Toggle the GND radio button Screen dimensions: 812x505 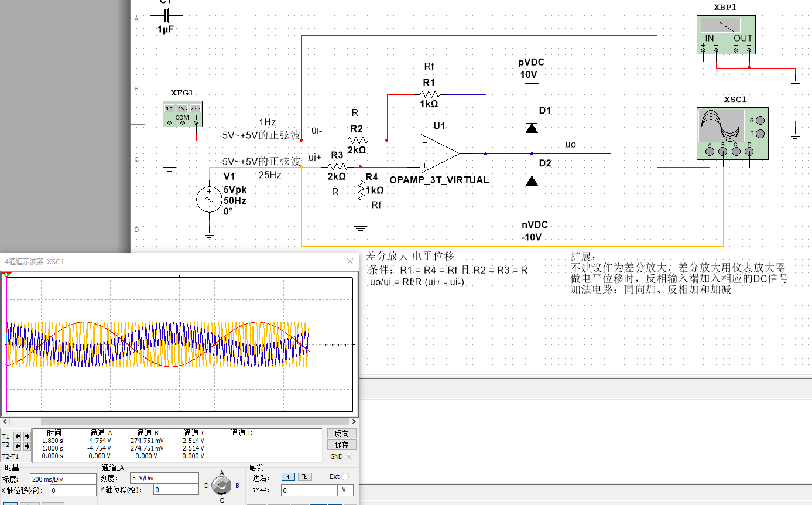pyautogui.click(x=349, y=456)
